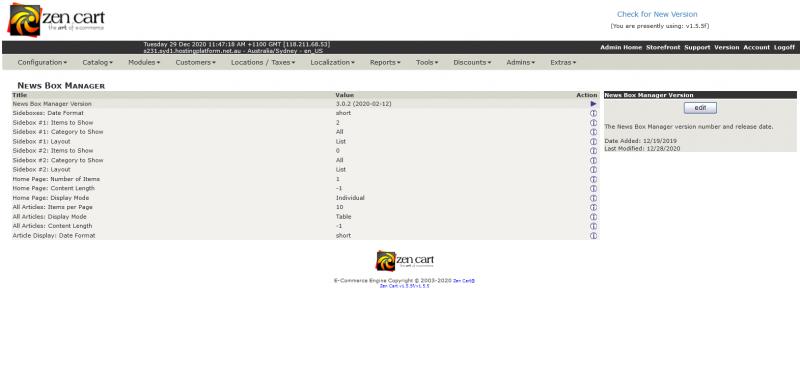Screen dimensions: 800x385
Task: Expand the Reports menu
Action: click(385, 62)
